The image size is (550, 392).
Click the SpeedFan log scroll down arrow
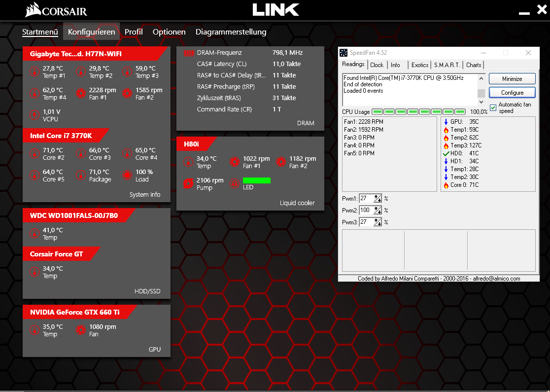481,102
